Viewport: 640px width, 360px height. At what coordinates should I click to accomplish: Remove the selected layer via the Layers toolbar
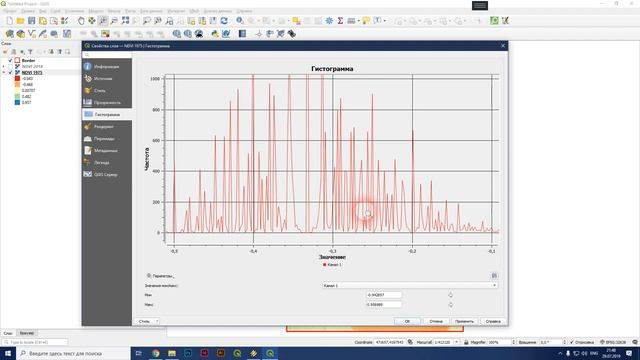[67, 52]
